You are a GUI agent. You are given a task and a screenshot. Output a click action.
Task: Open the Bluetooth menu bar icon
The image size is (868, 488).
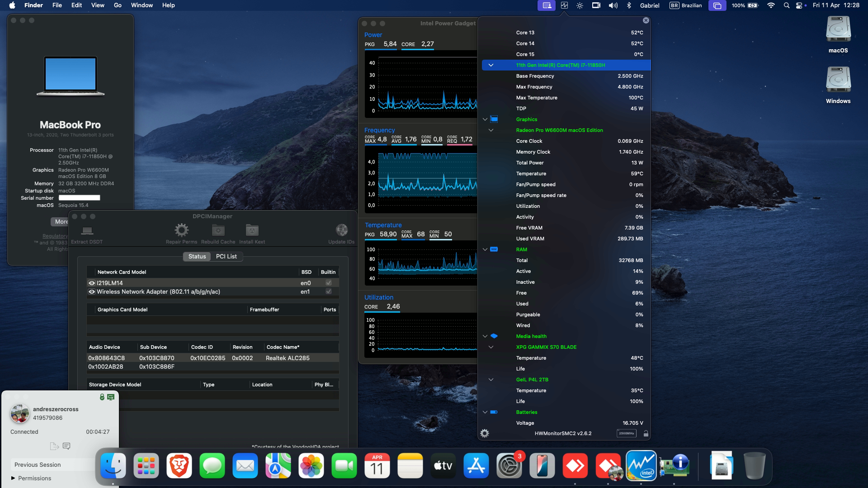click(x=628, y=5)
